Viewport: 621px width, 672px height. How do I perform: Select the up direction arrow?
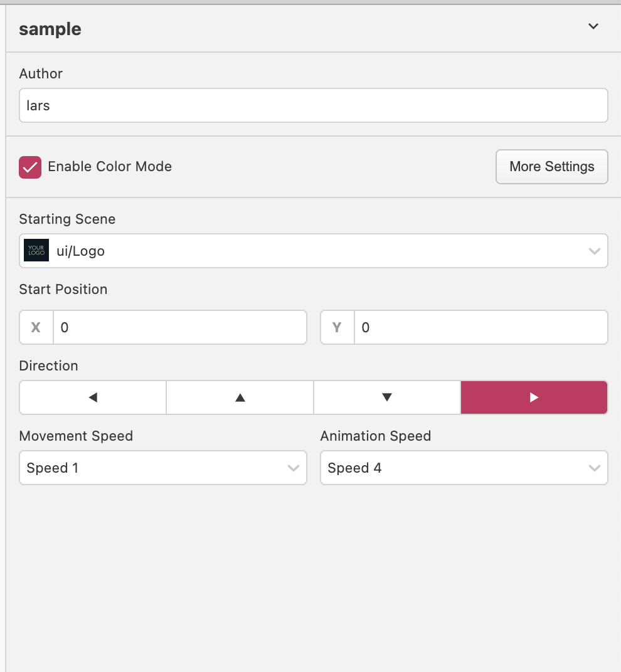point(240,397)
